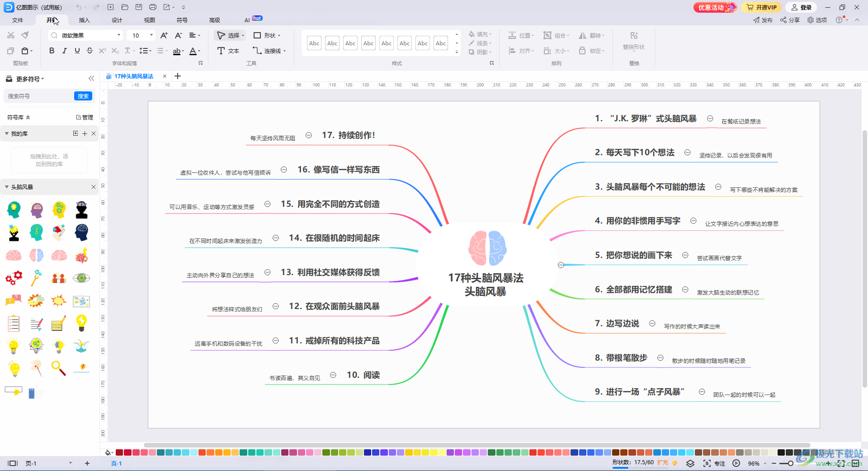Viewport: 868px width, 471px height.
Task: Apply superscript formatting
Action: pyautogui.click(x=102, y=51)
